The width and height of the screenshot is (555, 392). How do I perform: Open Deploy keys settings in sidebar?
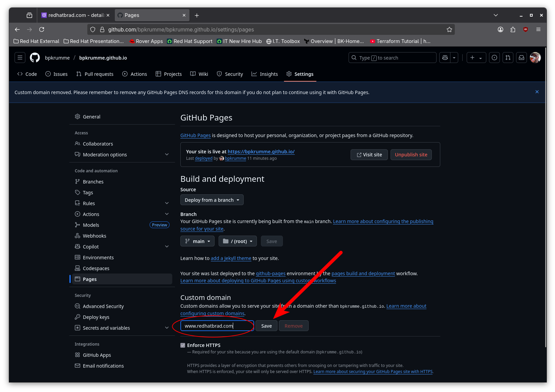pyautogui.click(x=122, y=317)
